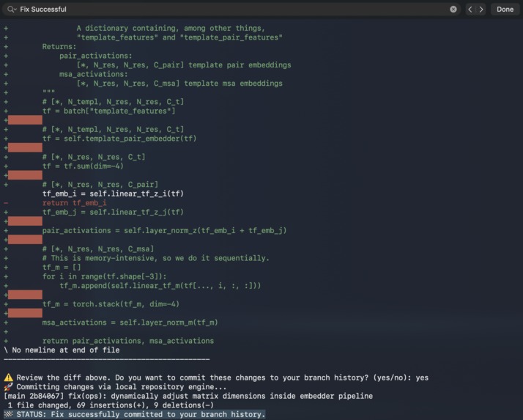Image resolution: width=523 pixels, height=420 pixels.
Task: Click the warning 'Review the diff above' prompt
Action: [216, 377]
